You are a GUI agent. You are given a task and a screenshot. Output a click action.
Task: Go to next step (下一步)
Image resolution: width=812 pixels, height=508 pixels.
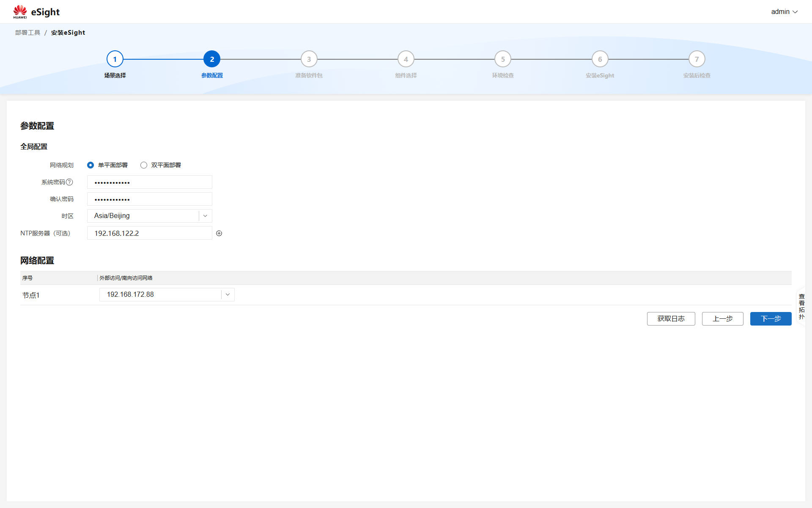coord(771,319)
